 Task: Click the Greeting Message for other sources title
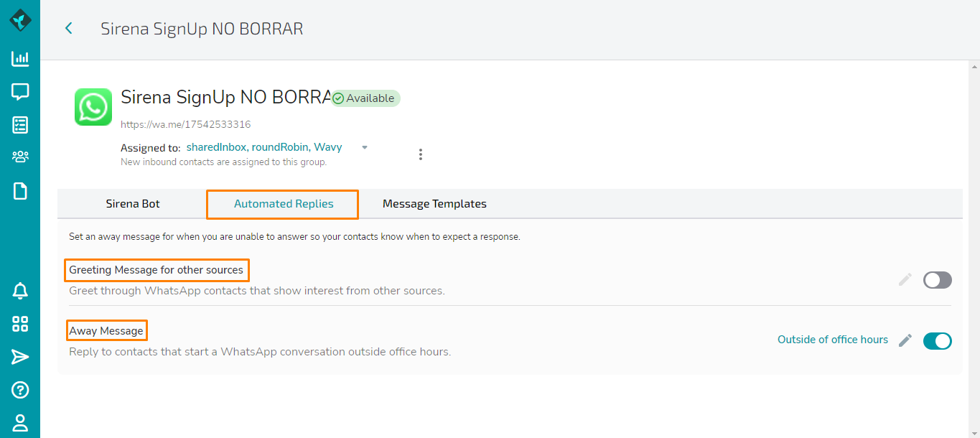(157, 270)
